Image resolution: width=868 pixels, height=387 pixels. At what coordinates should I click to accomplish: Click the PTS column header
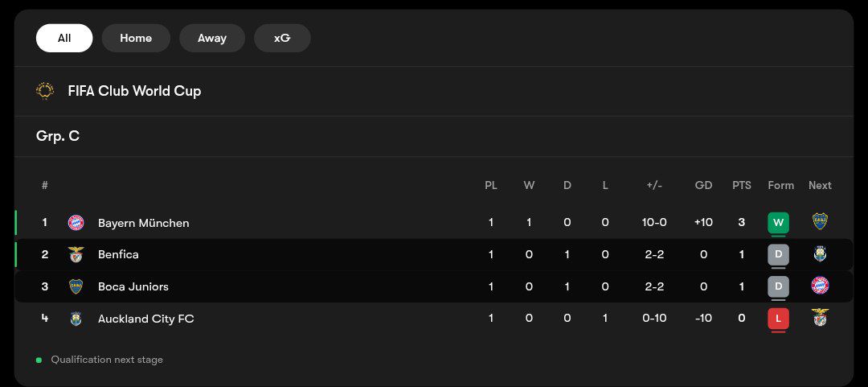pyautogui.click(x=742, y=186)
